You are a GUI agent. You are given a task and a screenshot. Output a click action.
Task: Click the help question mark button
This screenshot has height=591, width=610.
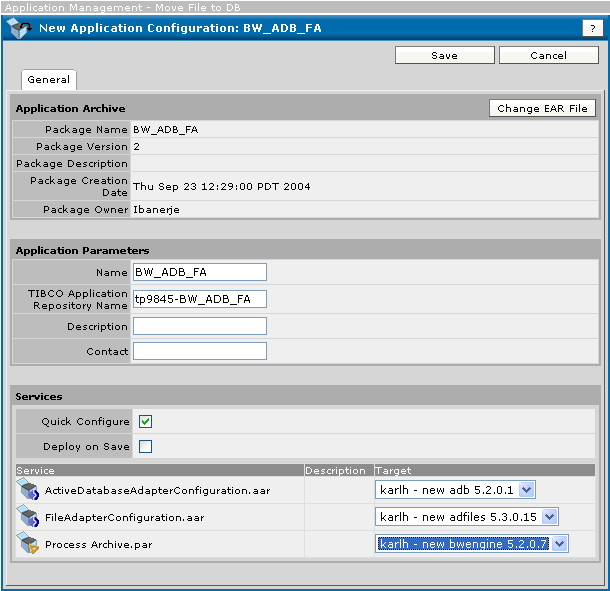[590, 28]
